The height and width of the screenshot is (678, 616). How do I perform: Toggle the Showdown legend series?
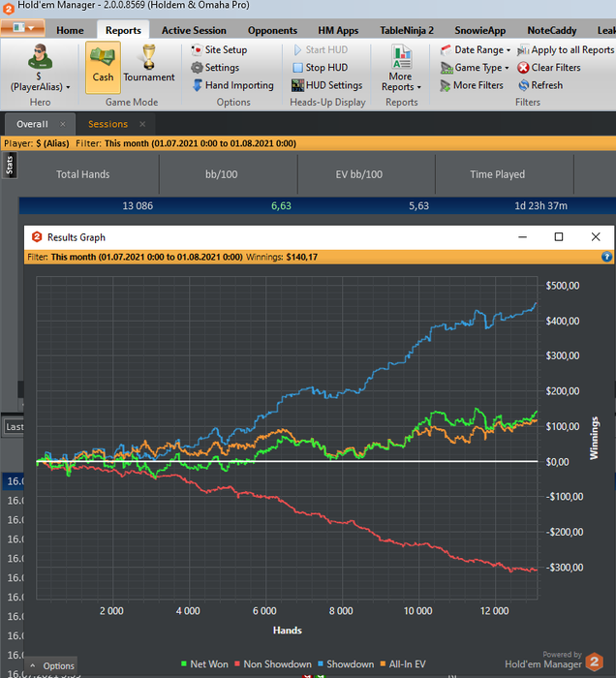tap(346, 664)
